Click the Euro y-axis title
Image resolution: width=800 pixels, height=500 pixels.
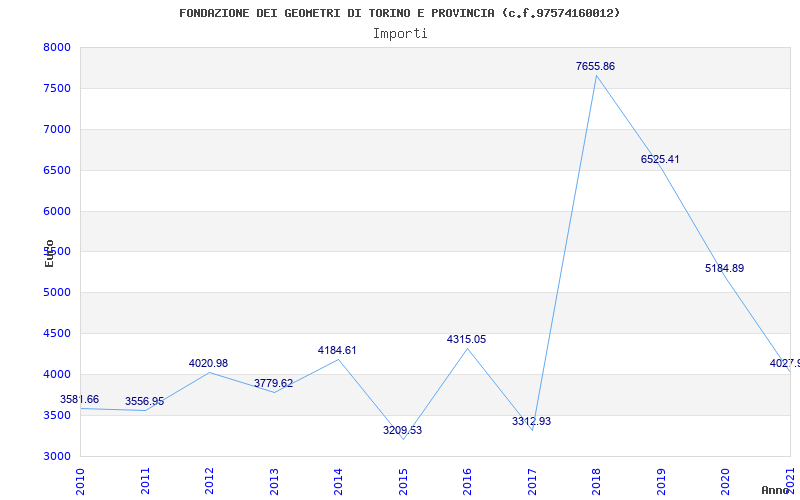[49, 253]
